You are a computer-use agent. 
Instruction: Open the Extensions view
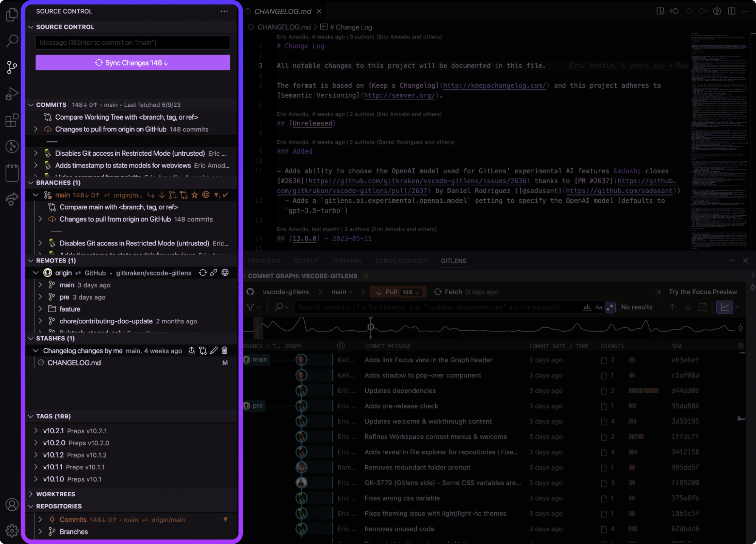[x=12, y=120]
